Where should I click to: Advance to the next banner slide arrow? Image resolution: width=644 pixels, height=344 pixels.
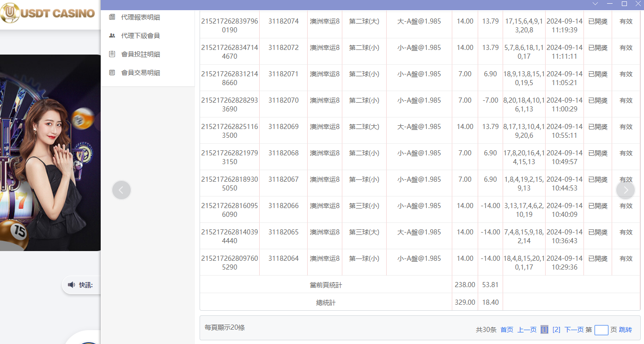(626, 190)
